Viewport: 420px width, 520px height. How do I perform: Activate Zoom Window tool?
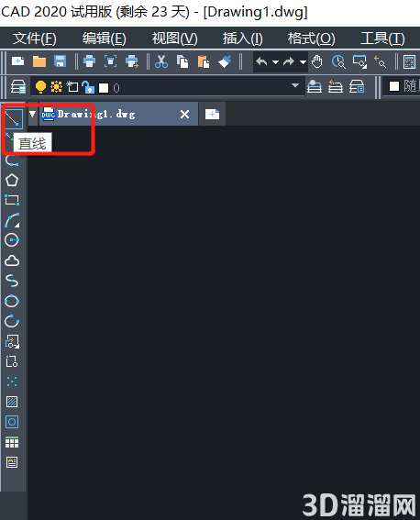coord(359,62)
